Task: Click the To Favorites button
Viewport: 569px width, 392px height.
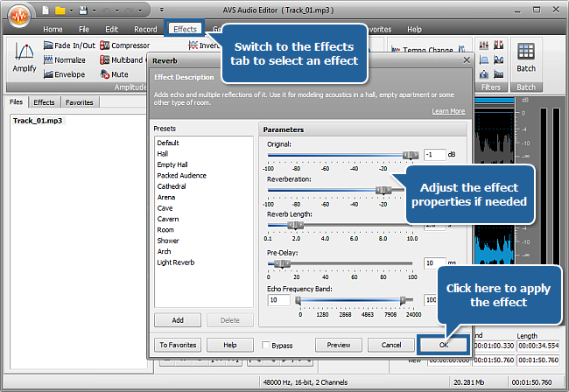Action: pyautogui.click(x=178, y=345)
